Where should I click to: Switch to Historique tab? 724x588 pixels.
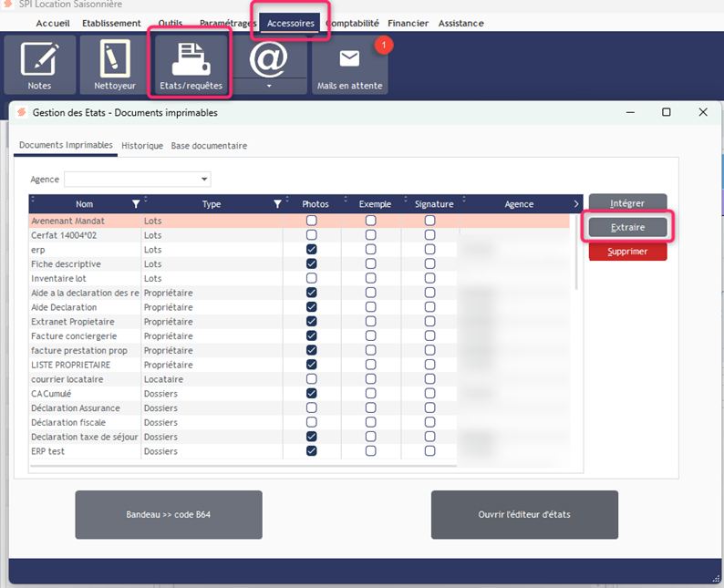[x=142, y=146]
